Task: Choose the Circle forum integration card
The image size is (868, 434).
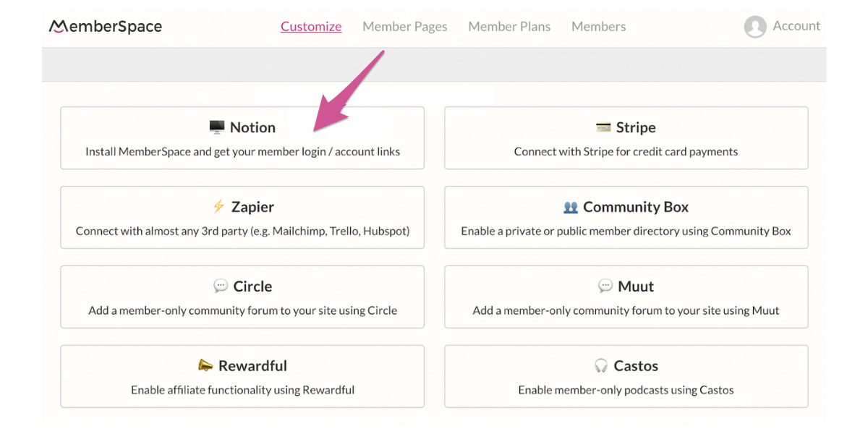Action: 242,297
